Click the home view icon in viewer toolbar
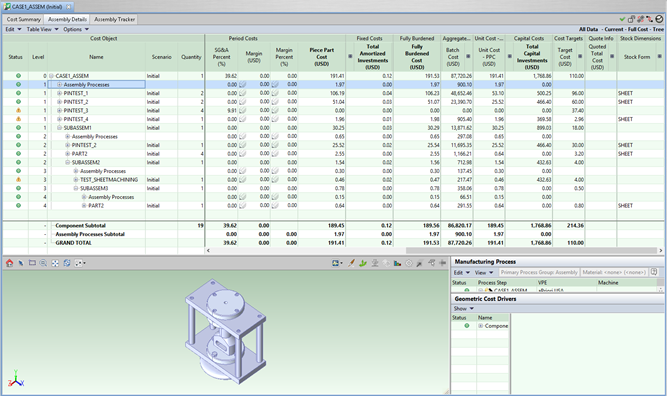The height and width of the screenshot is (396, 667). [9, 263]
